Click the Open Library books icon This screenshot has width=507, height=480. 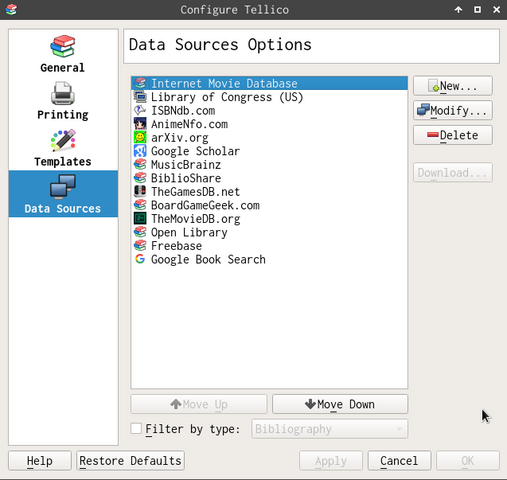point(140,232)
